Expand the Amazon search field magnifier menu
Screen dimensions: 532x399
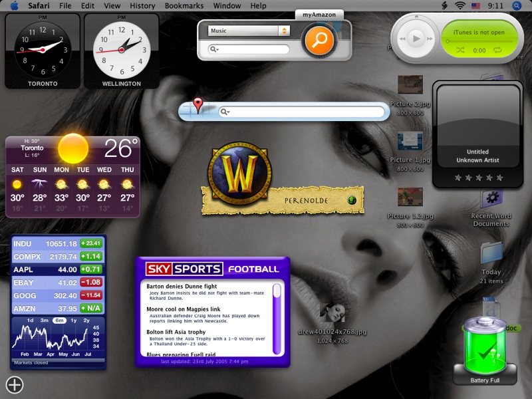click(x=214, y=49)
